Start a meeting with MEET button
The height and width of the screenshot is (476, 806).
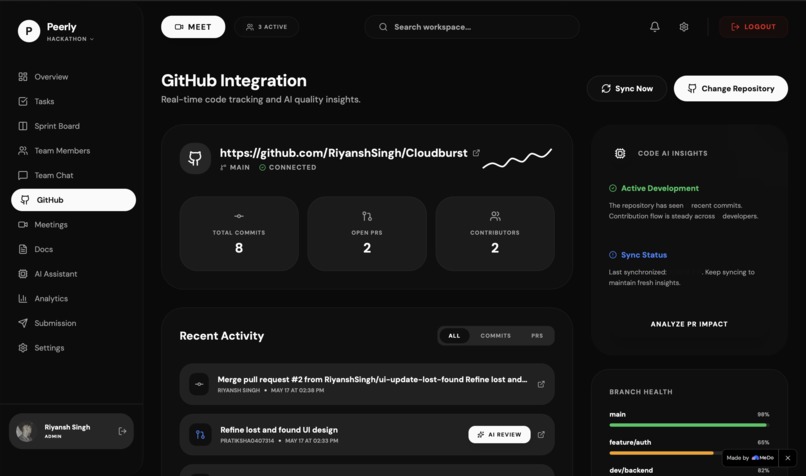coord(193,27)
